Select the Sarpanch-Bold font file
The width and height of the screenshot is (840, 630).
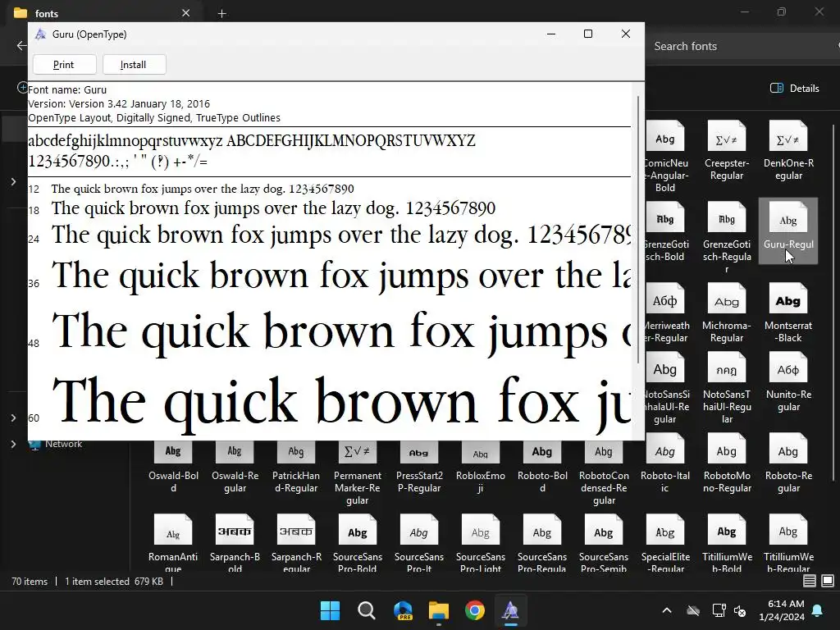[x=235, y=542]
